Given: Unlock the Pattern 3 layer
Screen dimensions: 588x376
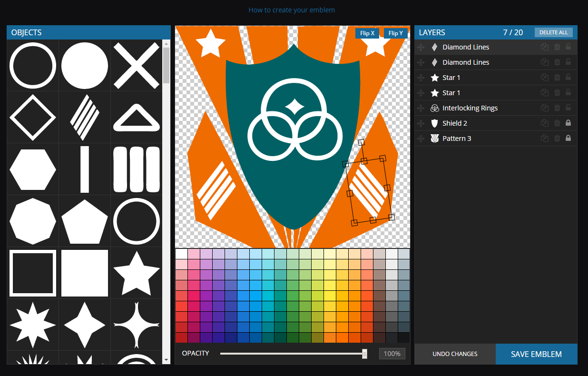Looking at the screenshot, I should click(x=568, y=138).
